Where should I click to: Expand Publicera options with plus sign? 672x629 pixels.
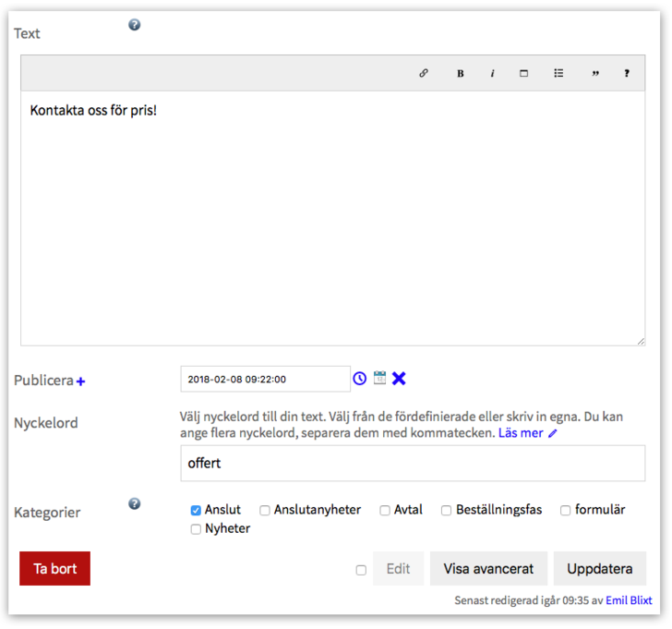[81, 381]
